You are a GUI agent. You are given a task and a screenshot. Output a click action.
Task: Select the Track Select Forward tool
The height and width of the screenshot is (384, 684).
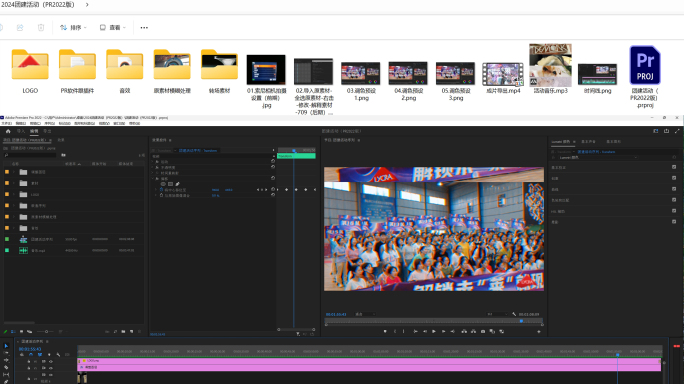pyautogui.click(x=6, y=353)
